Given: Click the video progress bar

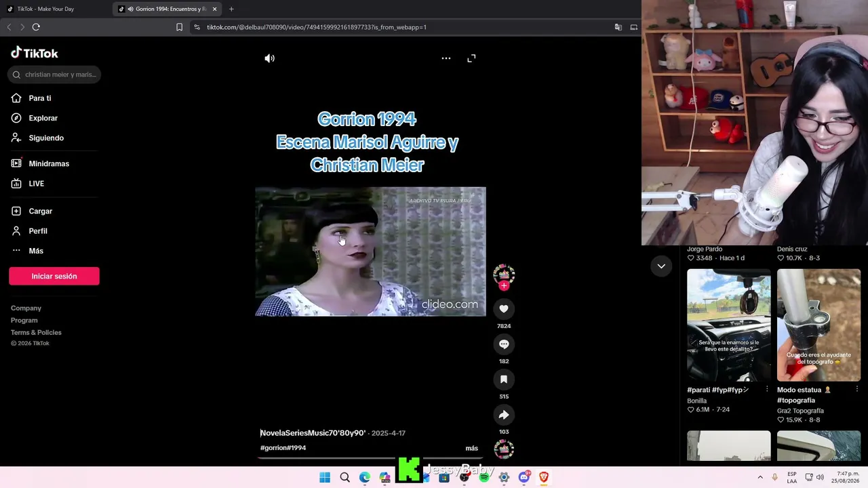Looking at the screenshot, I should [x=370, y=458].
